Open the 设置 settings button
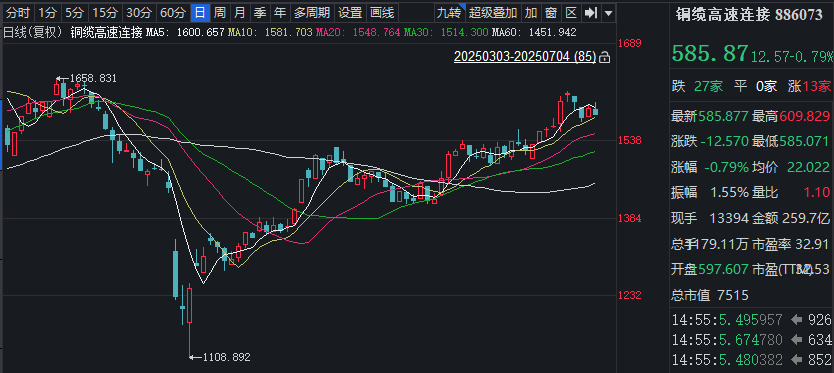Image resolution: width=834 pixels, height=373 pixels. point(351,12)
